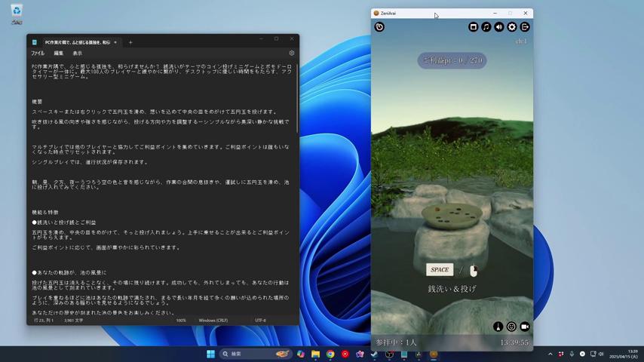Click the 参拝中:1人 visitor count text
The image size is (644, 362).
396,342
